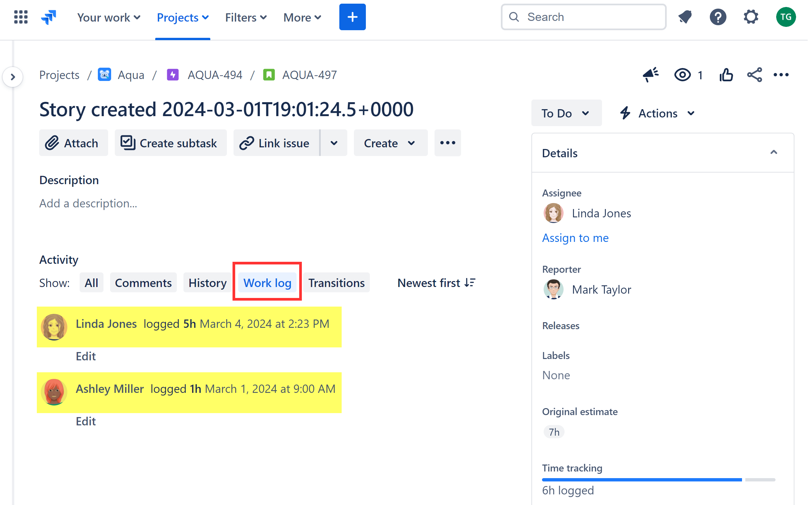Screen dimensions: 812x505
Task: Open the app switcher grid icon
Action: pos(20,17)
